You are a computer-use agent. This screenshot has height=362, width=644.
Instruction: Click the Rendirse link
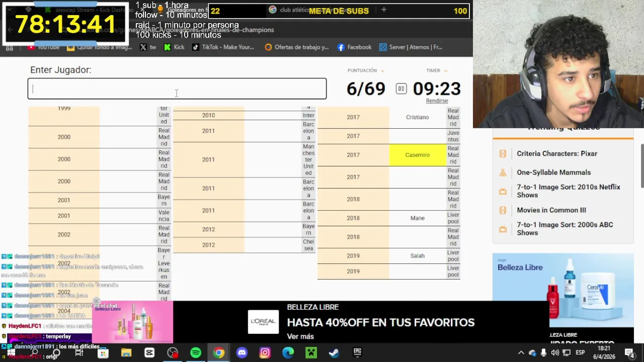click(x=437, y=101)
